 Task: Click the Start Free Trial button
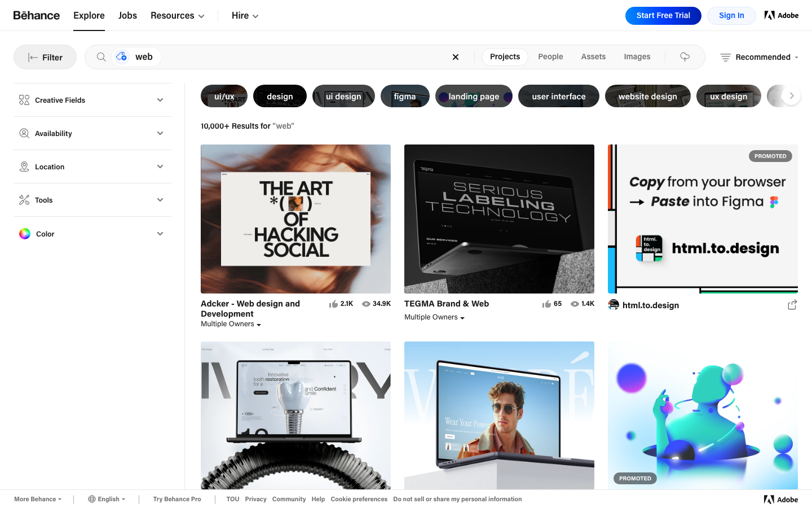[x=663, y=16]
